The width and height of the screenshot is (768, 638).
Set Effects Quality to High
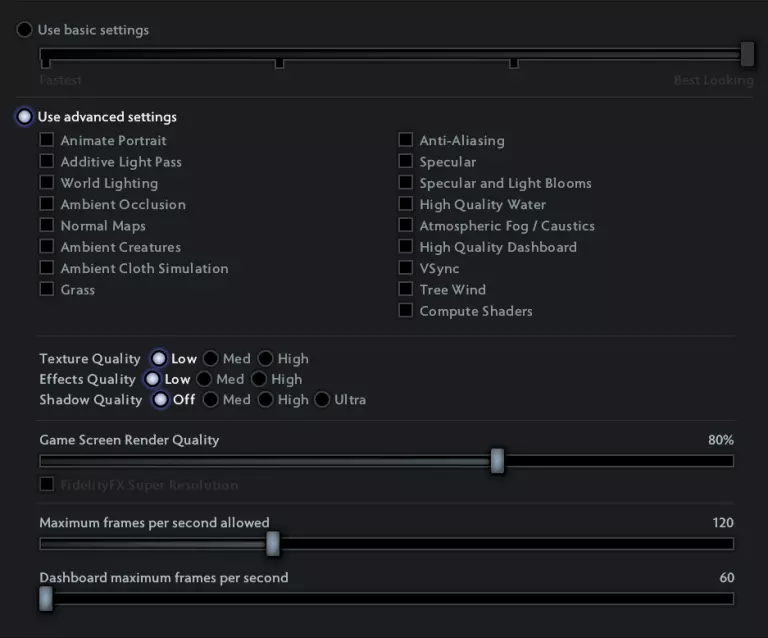pyautogui.click(x=259, y=379)
